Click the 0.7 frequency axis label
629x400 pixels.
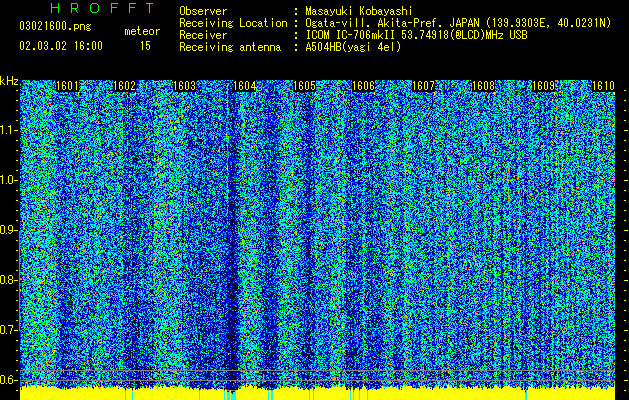pos(9,330)
